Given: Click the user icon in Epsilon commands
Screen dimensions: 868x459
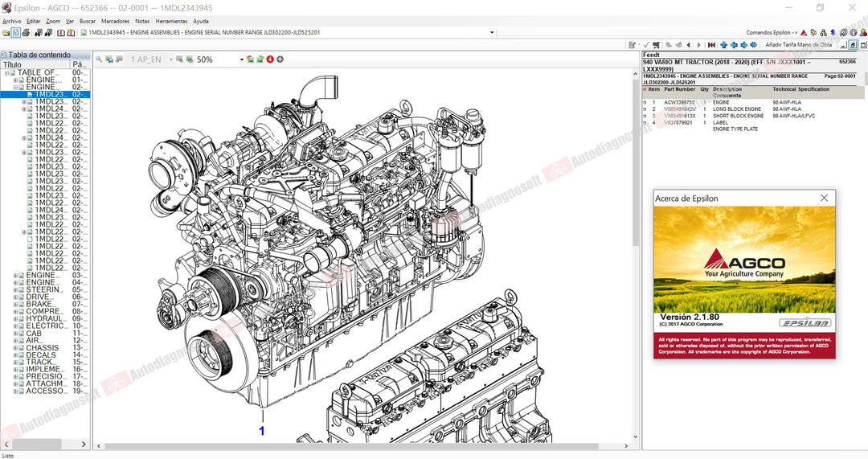Looking at the screenshot, I should pos(862,33).
